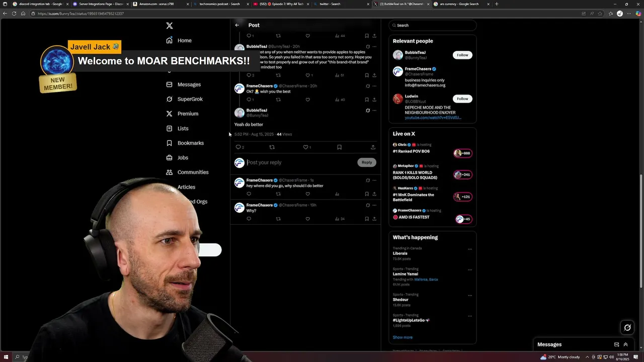
Task: Click the X Search field
Action: pyautogui.click(x=432, y=25)
